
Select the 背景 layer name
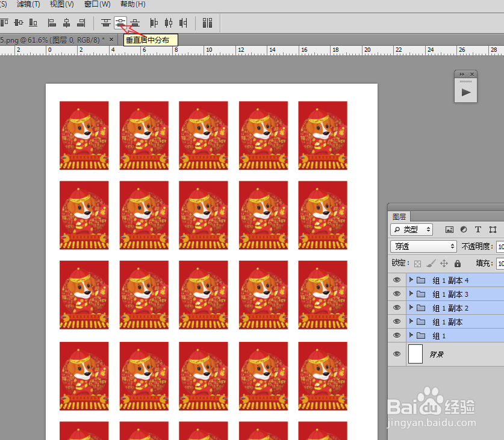(437, 354)
